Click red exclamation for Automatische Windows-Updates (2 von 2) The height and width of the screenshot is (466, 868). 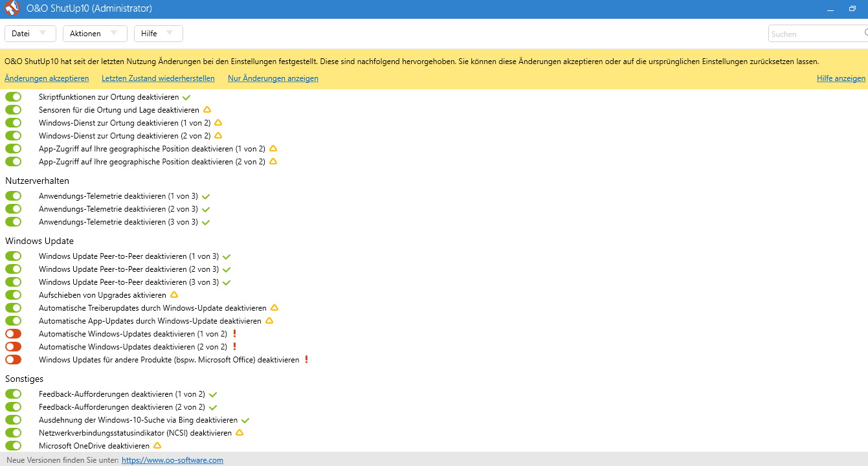point(234,346)
